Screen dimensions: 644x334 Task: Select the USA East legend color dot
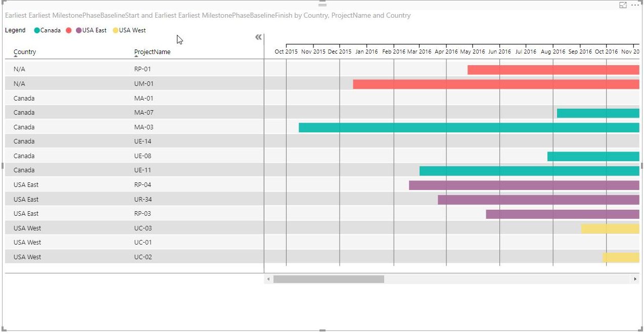point(79,30)
